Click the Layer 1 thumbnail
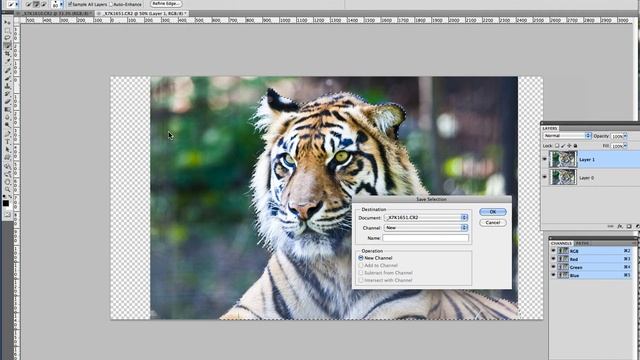This screenshot has width=640, height=360. tap(563, 159)
